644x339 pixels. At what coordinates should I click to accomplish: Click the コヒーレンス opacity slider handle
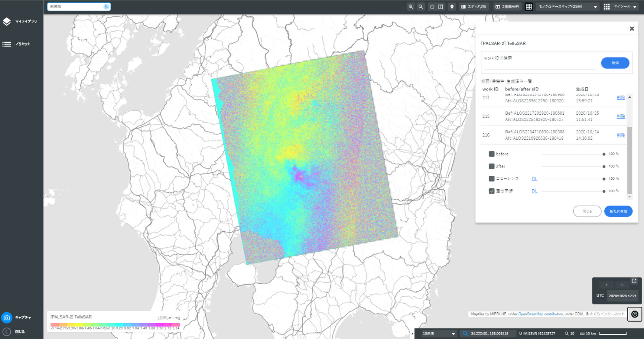coord(604,179)
